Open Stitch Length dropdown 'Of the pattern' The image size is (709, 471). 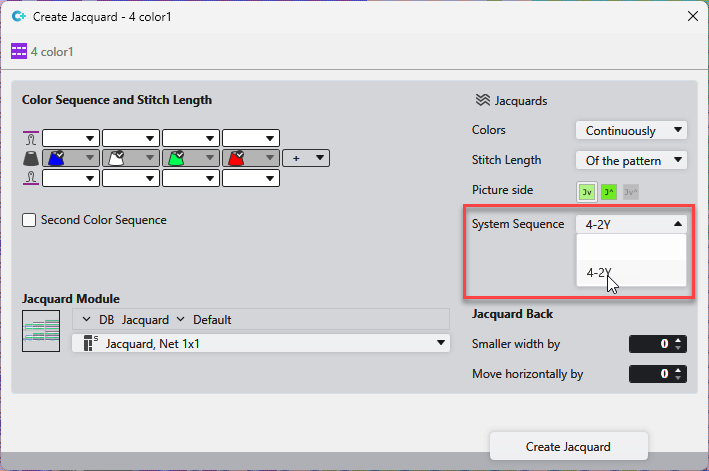631,160
